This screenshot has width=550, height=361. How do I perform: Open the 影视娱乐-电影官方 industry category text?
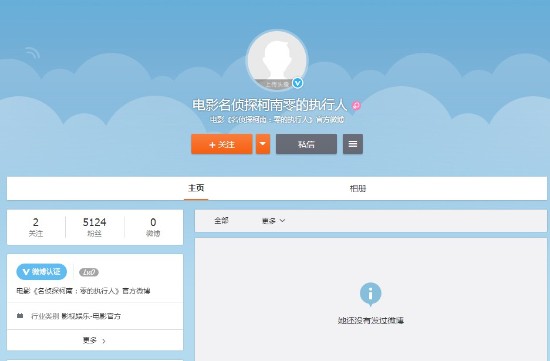tap(91, 316)
